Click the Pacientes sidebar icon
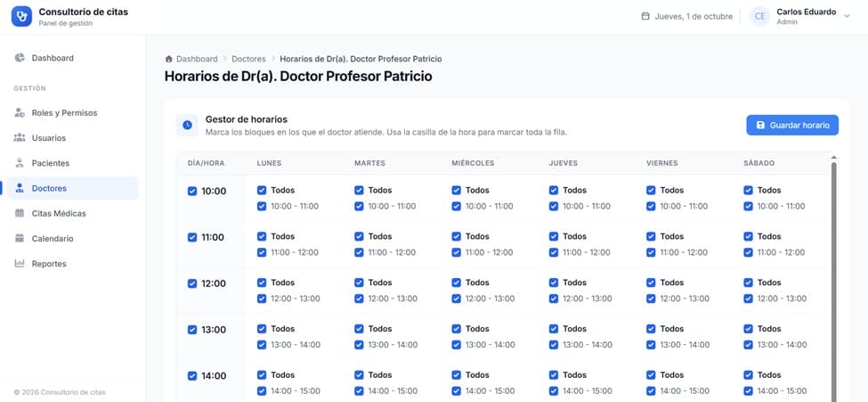The image size is (868, 402). click(x=20, y=163)
